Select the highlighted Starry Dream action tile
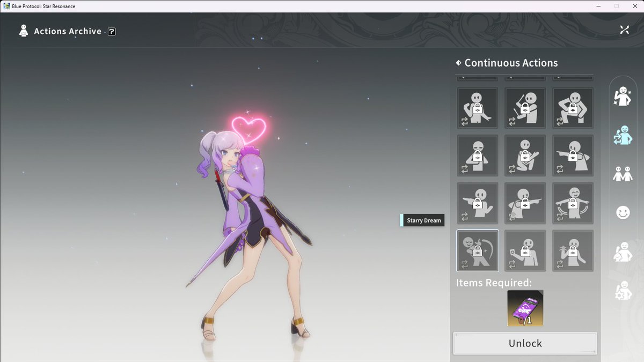 (478, 250)
